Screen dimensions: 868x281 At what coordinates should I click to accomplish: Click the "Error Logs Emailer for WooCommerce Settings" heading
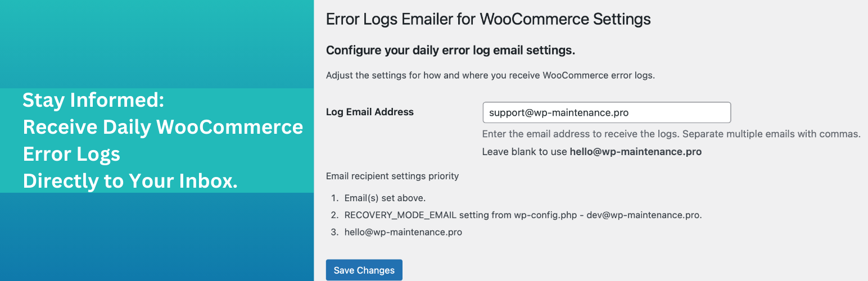[x=488, y=19]
